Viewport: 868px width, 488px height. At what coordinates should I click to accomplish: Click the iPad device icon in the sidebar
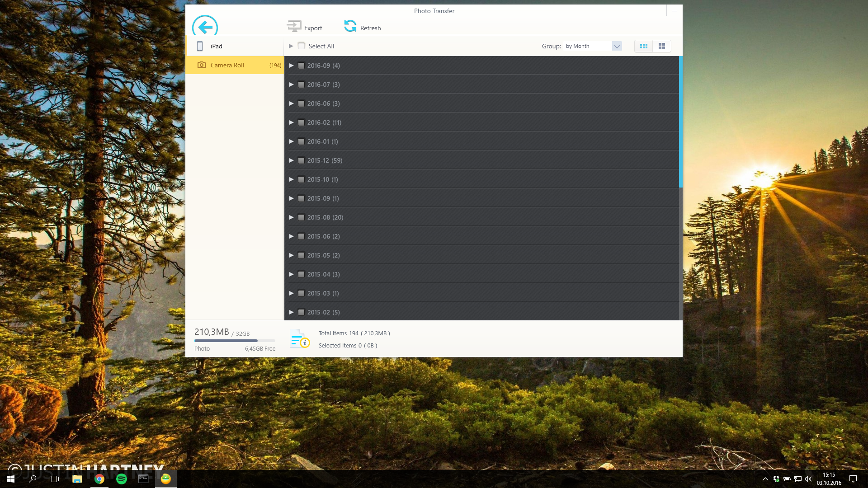tap(200, 46)
